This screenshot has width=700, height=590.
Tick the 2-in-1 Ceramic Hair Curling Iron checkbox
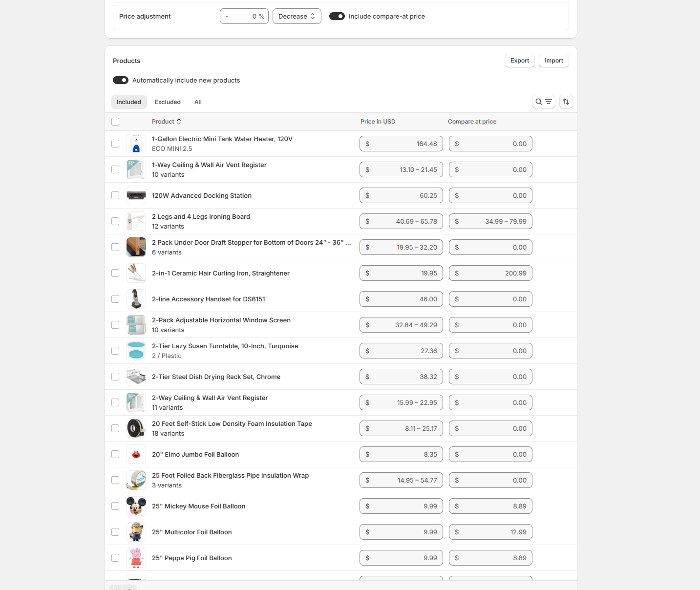(x=115, y=273)
